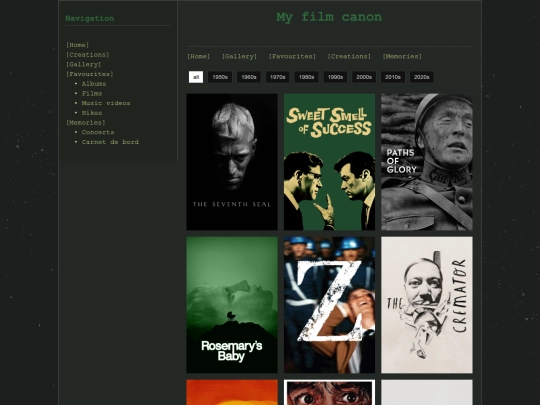Open the orange poster in the bottom row

[232, 392]
